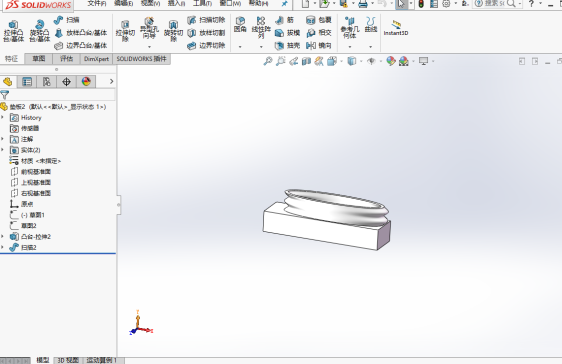The image size is (562, 364).
Task: Click the Revolved Cut (旋转切除) tool
Action: [x=173, y=32]
